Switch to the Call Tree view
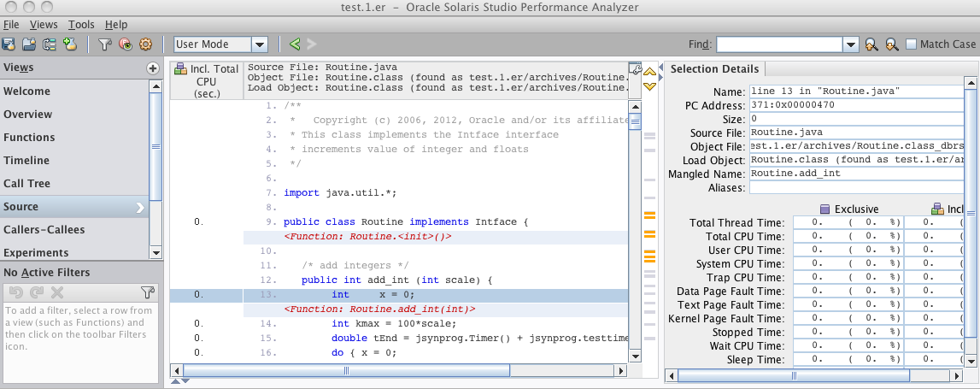The width and height of the screenshot is (980, 389). [x=74, y=184]
